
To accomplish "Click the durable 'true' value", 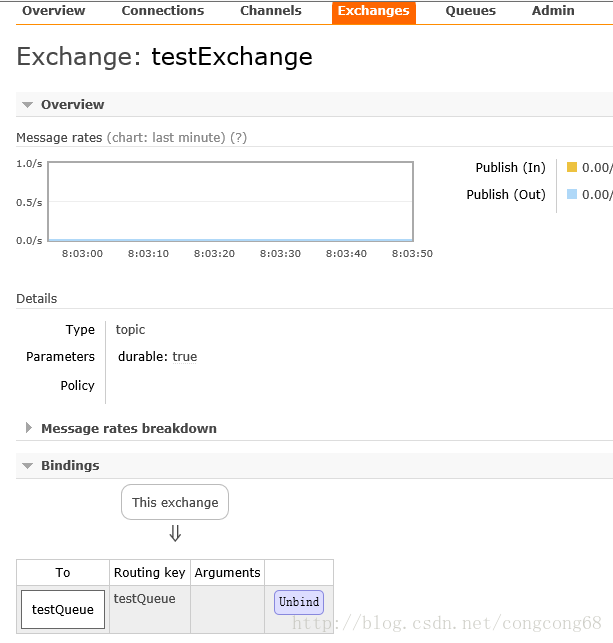I will point(185,357).
